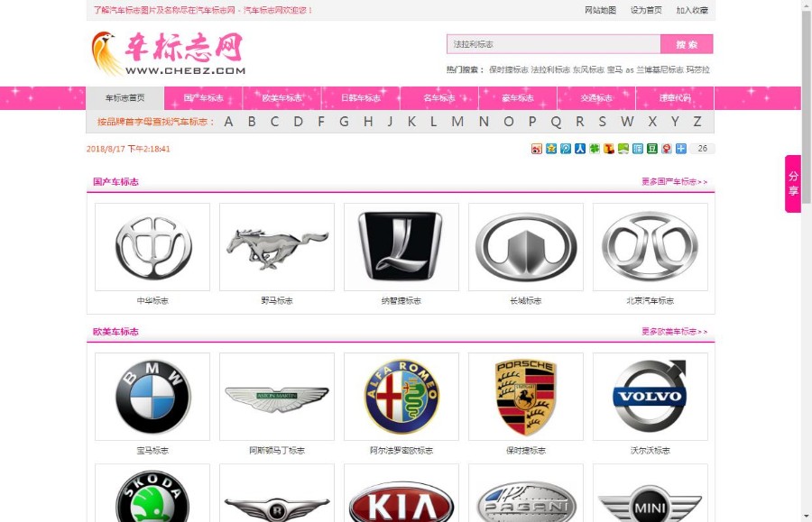This screenshot has height=522, width=812.
Task: Click 阿斯顿马丁标志 caption text
Action: [277, 451]
